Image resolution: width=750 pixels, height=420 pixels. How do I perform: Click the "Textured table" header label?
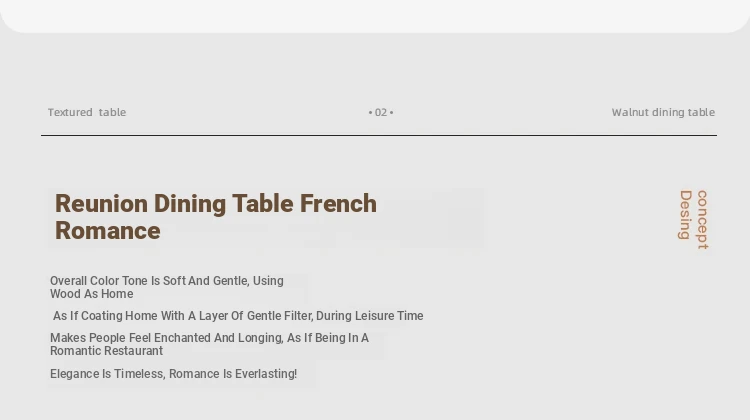87,112
